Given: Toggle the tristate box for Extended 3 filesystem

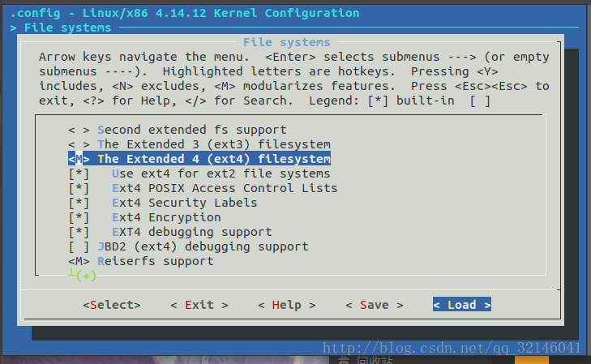Looking at the screenshot, I should (x=79, y=144).
